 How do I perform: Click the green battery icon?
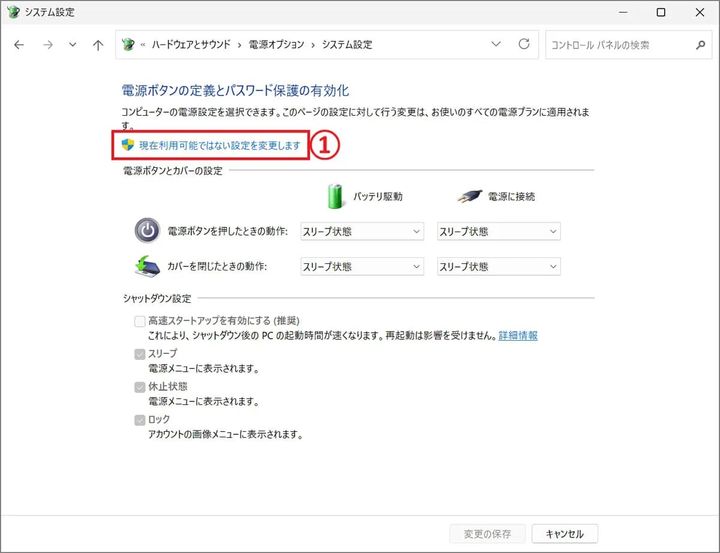coord(337,195)
